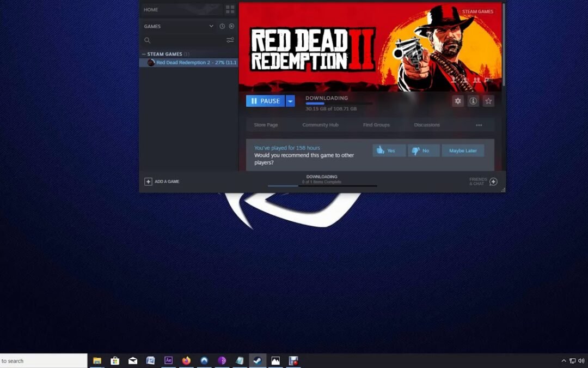Click the Steam page vertical scrollbar
Screen dimensions: 588x368
504,44
